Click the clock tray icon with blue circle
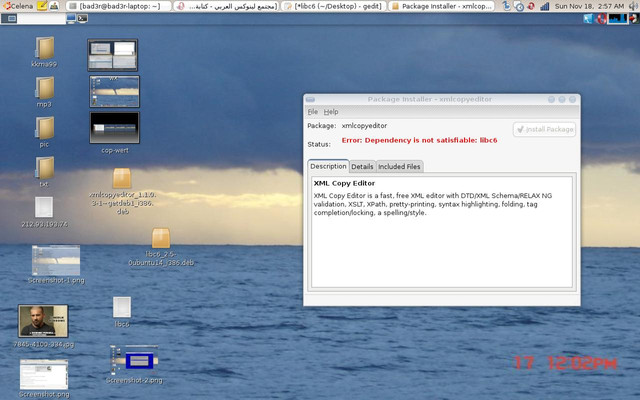640x400 pixels. click(x=519, y=6)
